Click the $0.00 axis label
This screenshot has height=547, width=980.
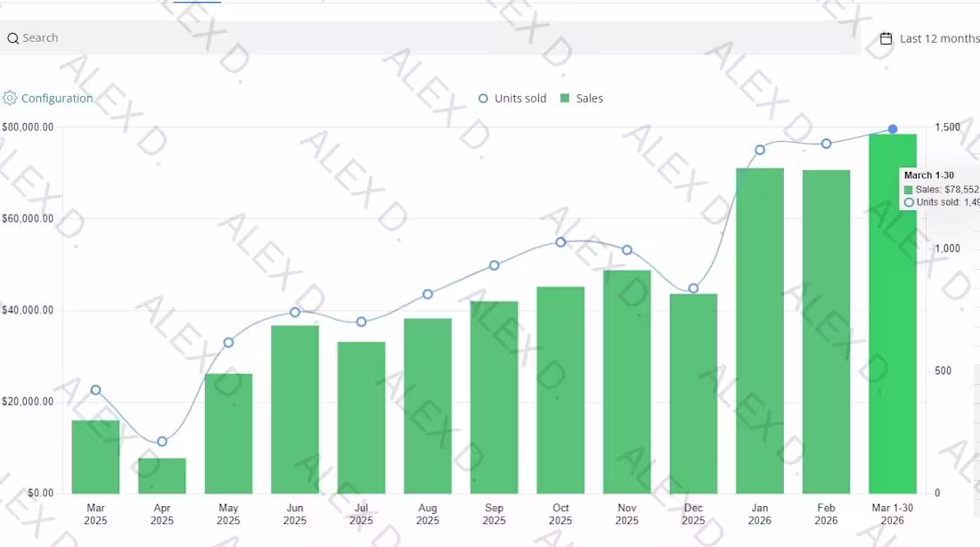[41, 494]
